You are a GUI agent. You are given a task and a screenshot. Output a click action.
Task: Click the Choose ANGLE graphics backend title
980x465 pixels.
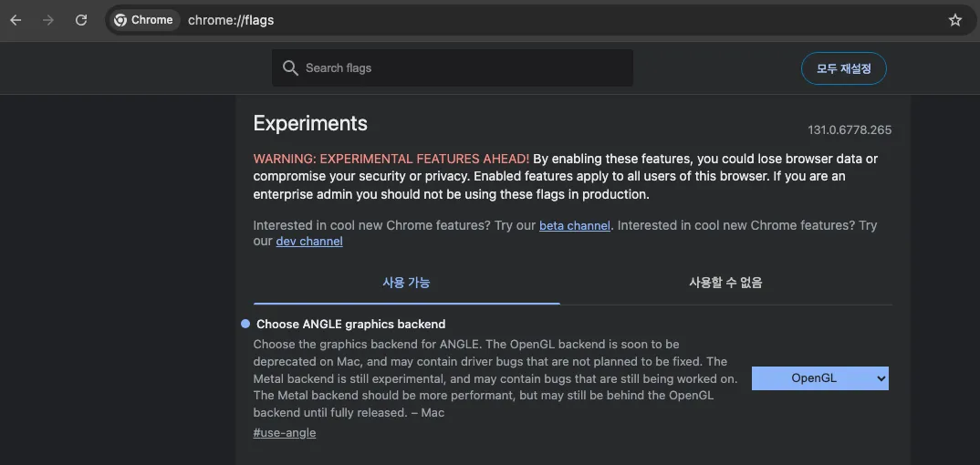(x=350, y=324)
